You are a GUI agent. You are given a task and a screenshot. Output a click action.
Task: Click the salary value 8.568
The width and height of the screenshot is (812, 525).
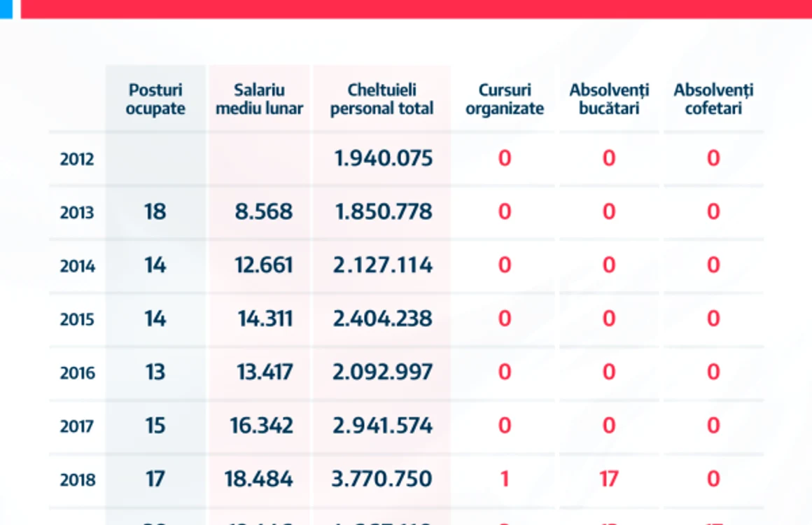point(264,212)
